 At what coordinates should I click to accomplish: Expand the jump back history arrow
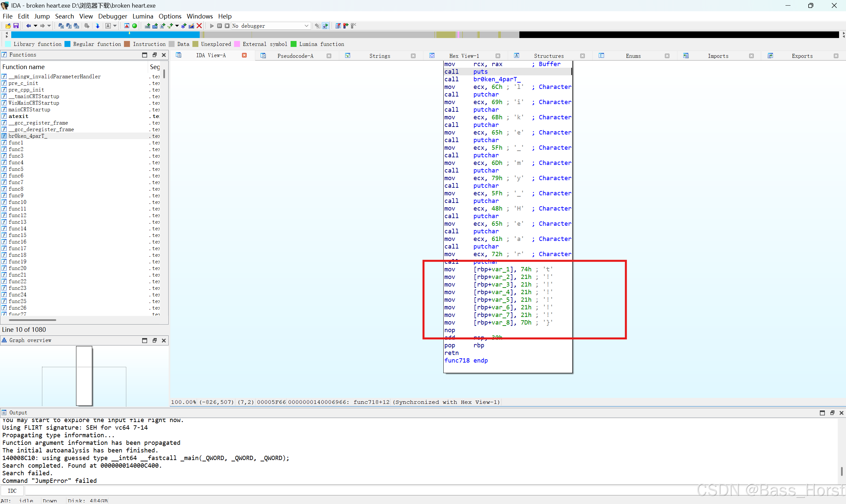pos(35,26)
